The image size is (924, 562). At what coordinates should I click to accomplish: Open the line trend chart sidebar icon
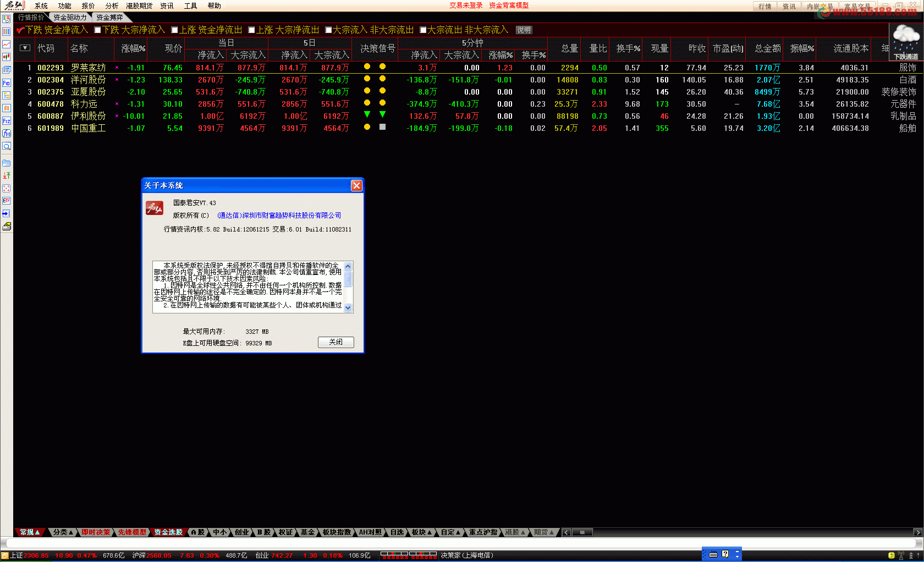[7, 44]
